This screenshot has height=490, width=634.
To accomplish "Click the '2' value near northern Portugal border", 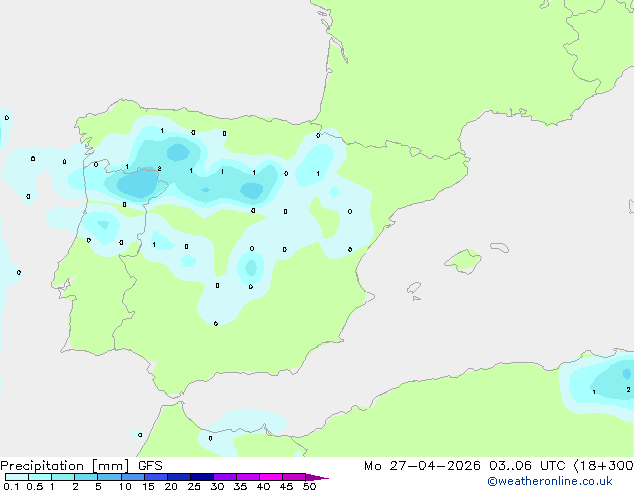I will (159, 169).
